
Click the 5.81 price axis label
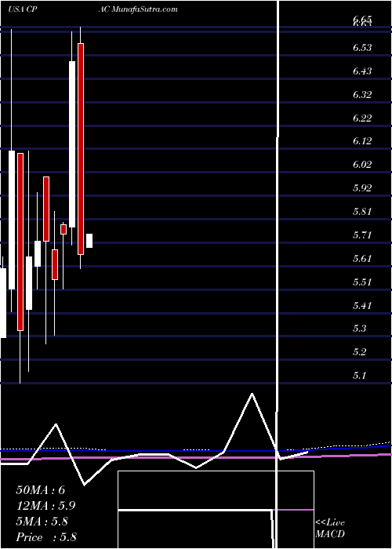tap(362, 212)
